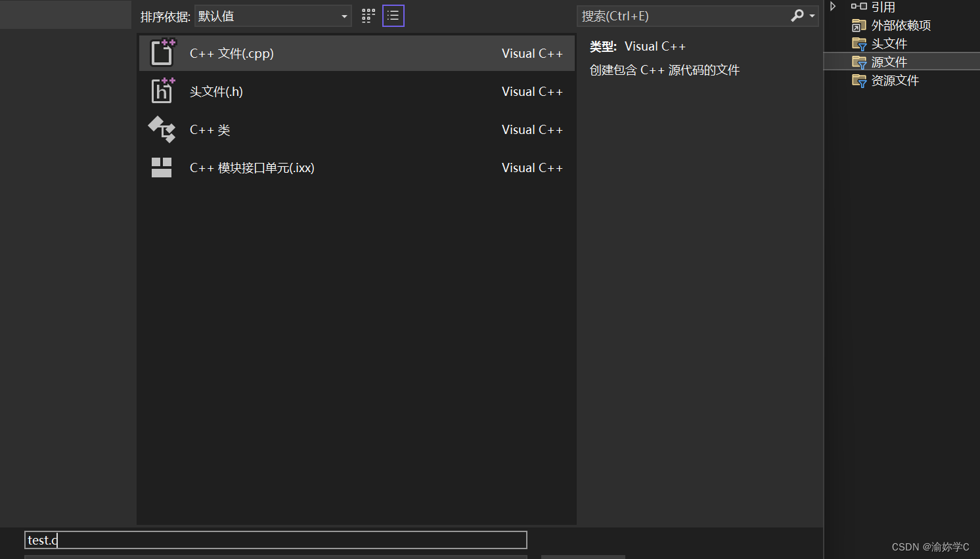
Task: Click the 外部依赖项 folder icon
Action: pos(858,26)
